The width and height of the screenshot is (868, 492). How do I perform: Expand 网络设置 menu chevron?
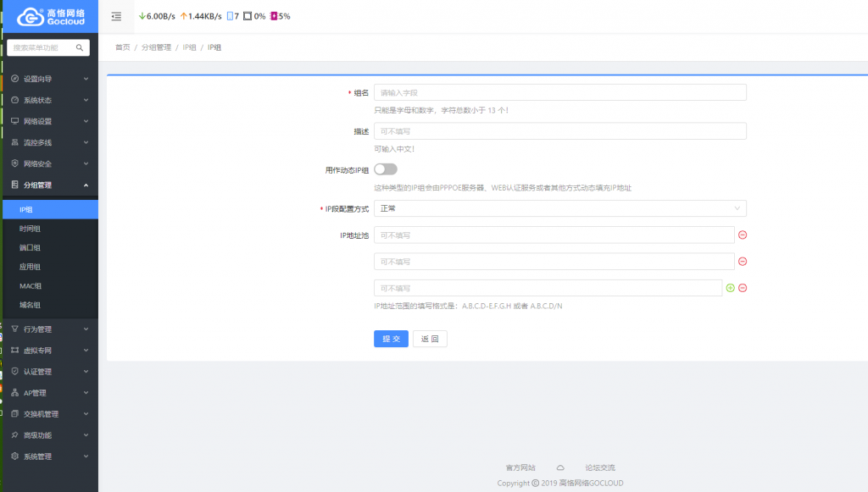coord(86,121)
